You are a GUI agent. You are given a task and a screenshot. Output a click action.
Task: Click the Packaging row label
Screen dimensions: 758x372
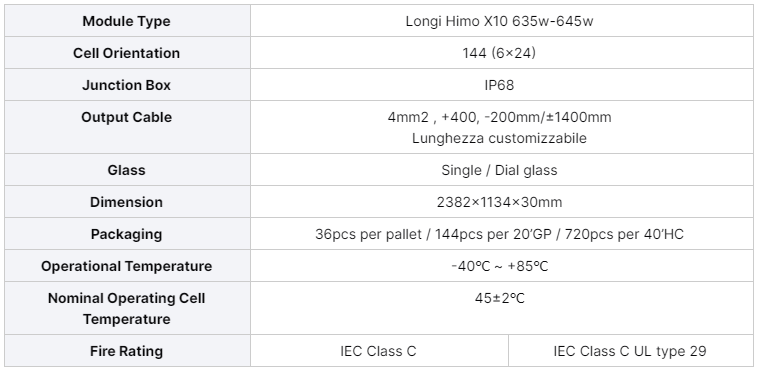(126, 234)
